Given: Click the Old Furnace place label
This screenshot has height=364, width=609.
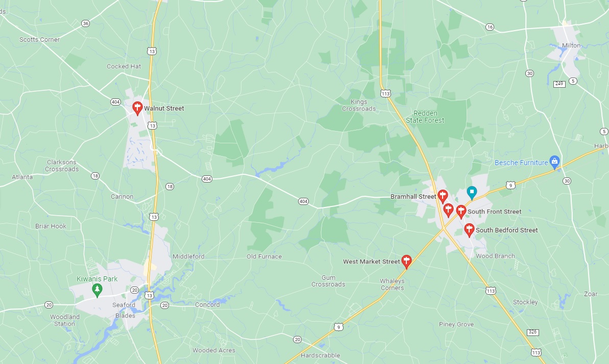Looking at the screenshot, I should tap(264, 256).
